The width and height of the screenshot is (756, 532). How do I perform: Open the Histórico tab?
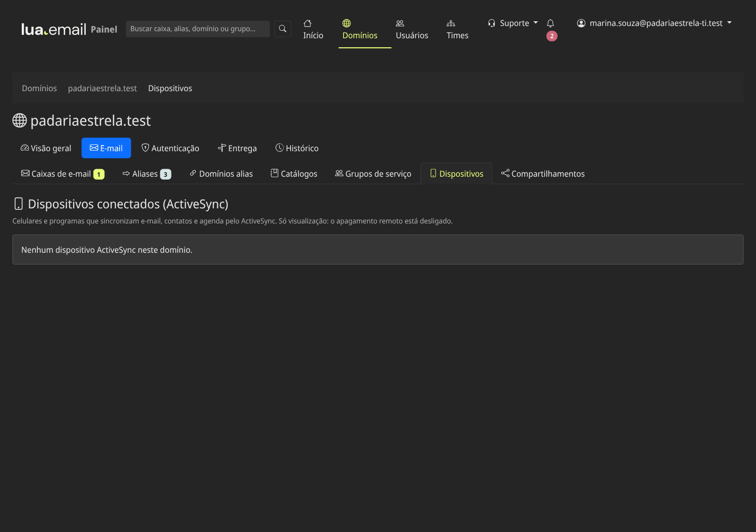pyautogui.click(x=297, y=148)
